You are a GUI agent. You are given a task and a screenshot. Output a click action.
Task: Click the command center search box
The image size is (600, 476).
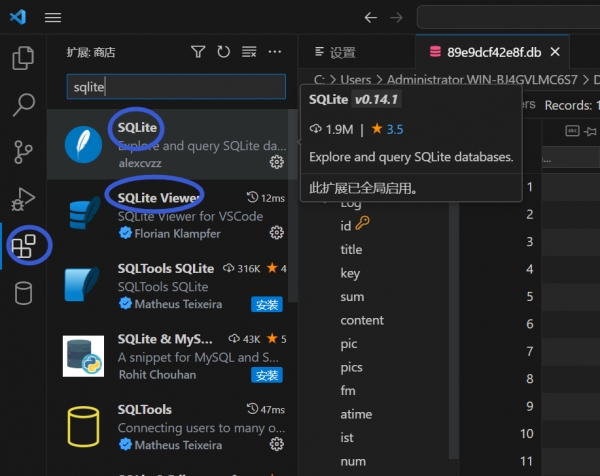(508, 17)
